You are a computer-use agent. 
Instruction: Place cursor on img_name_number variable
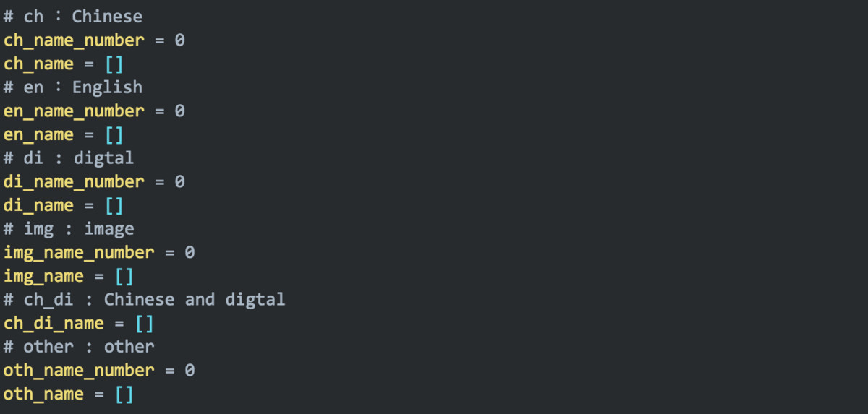(79, 253)
